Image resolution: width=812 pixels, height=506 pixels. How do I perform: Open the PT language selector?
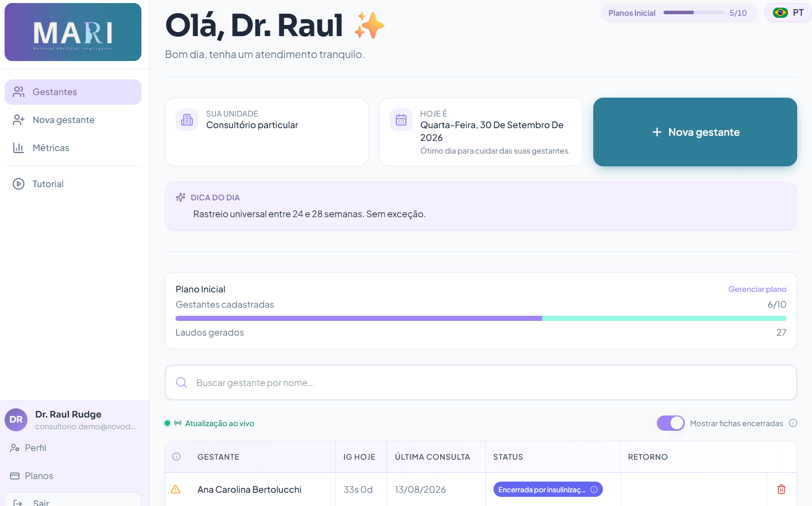coord(788,13)
